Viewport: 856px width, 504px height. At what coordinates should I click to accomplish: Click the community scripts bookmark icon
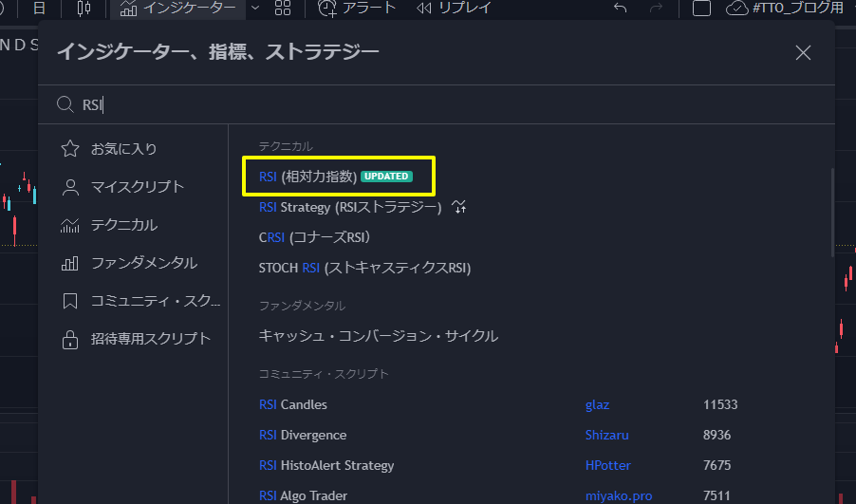coord(70,301)
